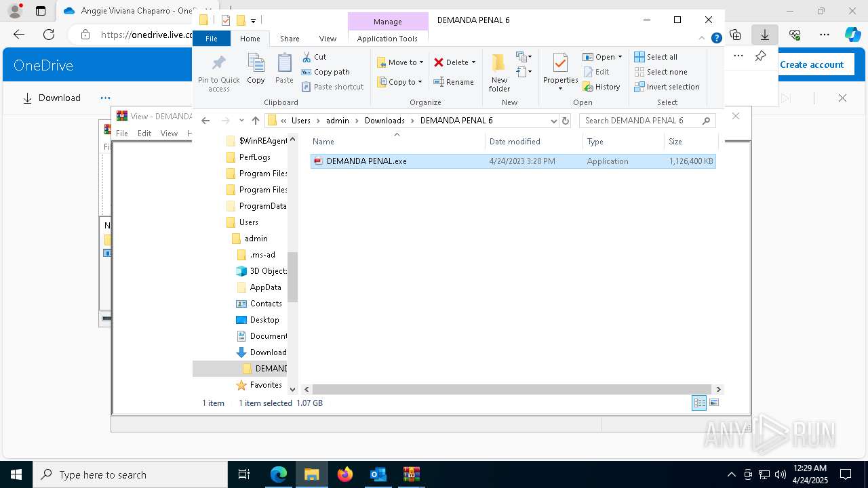Open file History
Viewport: 868px width, 488px height.
[x=601, y=87]
